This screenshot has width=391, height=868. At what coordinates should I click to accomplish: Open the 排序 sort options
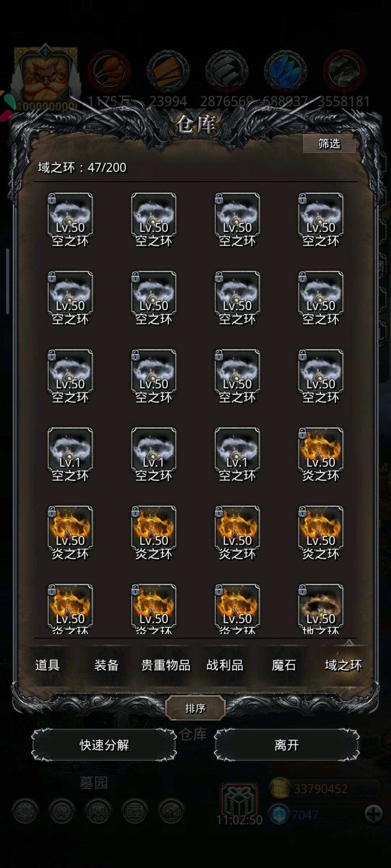pos(195,708)
